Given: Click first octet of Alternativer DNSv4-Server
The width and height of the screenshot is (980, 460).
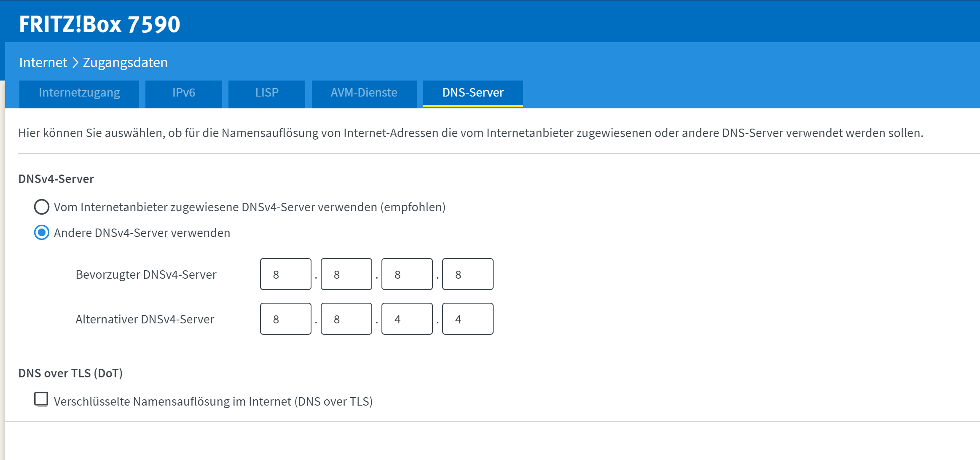Looking at the screenshot, I should tap(286, 319).
